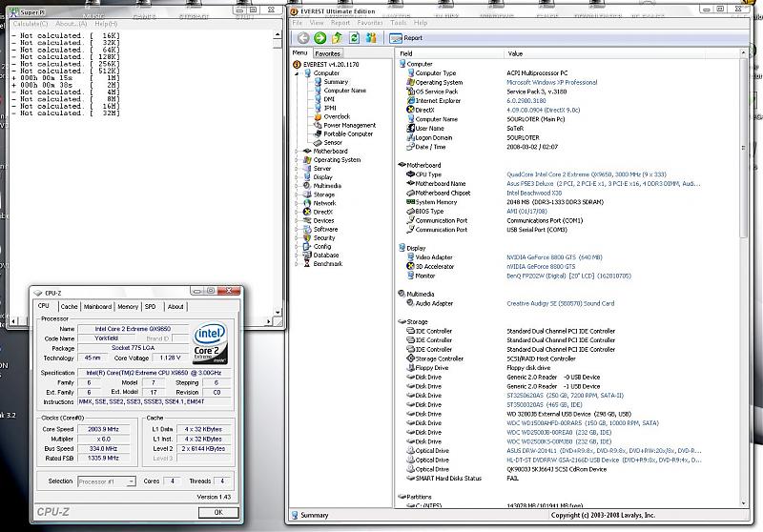The height and width of the screenshot is (532, 763).
Task: Switch to Favorites tab in EVEREST sidebar
Action: pyautogui.click(x=327, y=54)
